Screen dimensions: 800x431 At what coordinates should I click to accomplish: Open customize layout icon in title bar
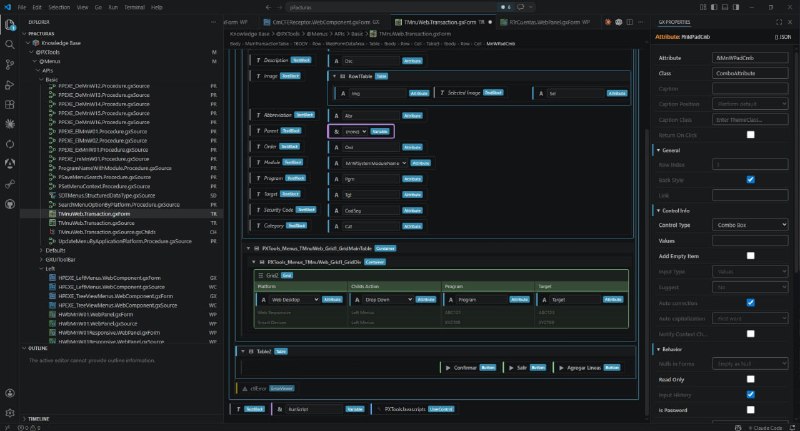click(703, 7)
